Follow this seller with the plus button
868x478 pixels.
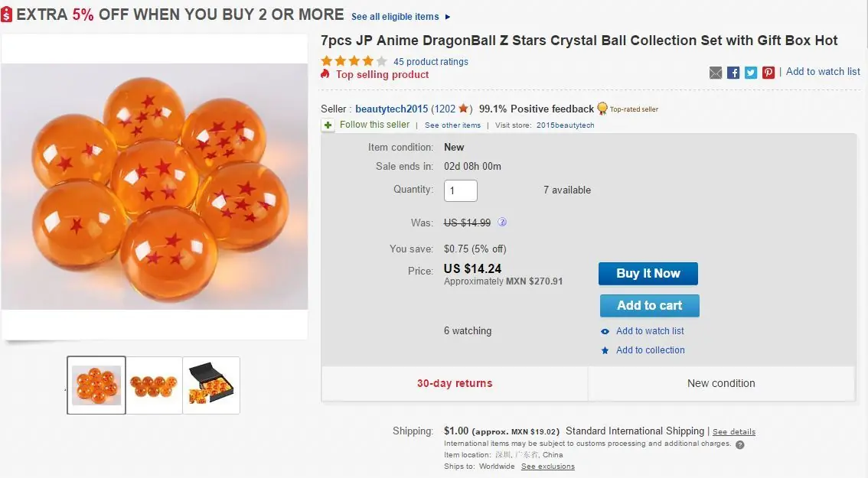pos(328,125)
